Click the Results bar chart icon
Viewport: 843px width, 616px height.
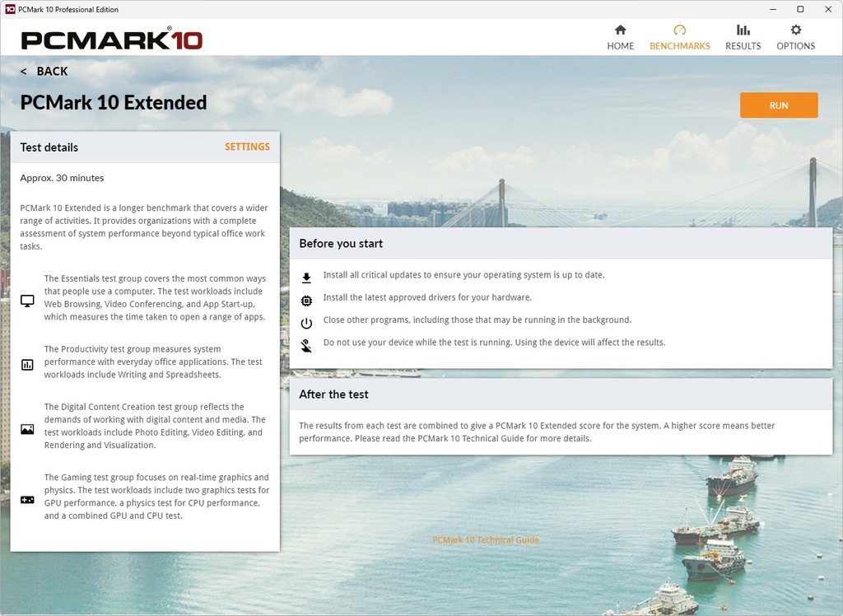743,30
